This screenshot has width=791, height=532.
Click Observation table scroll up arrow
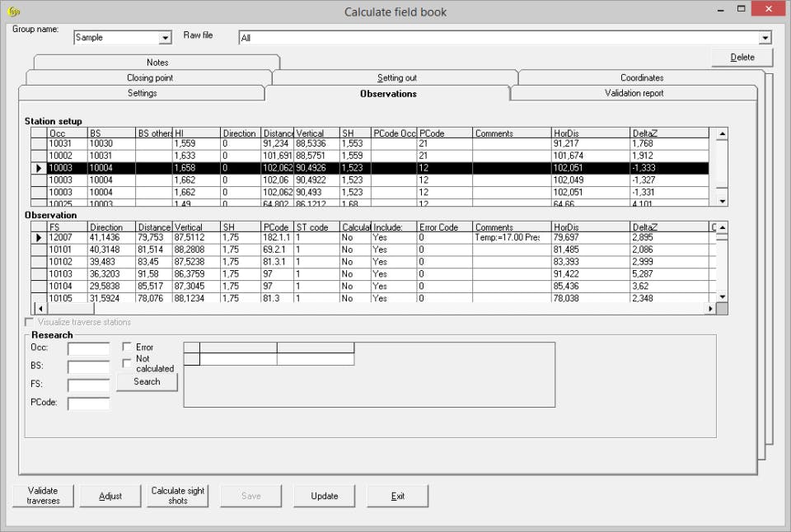[x=723, y=227]
